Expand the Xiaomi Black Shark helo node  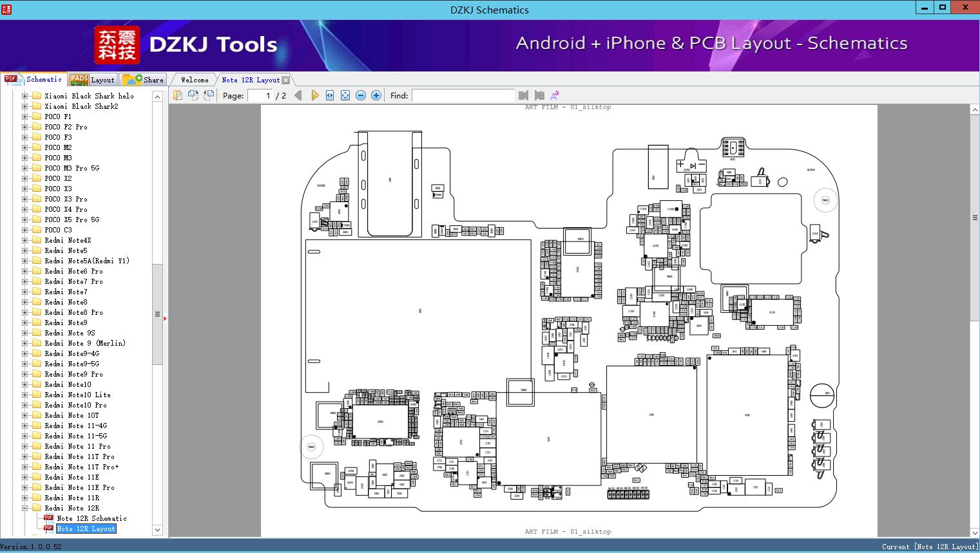tap(24, 96)
